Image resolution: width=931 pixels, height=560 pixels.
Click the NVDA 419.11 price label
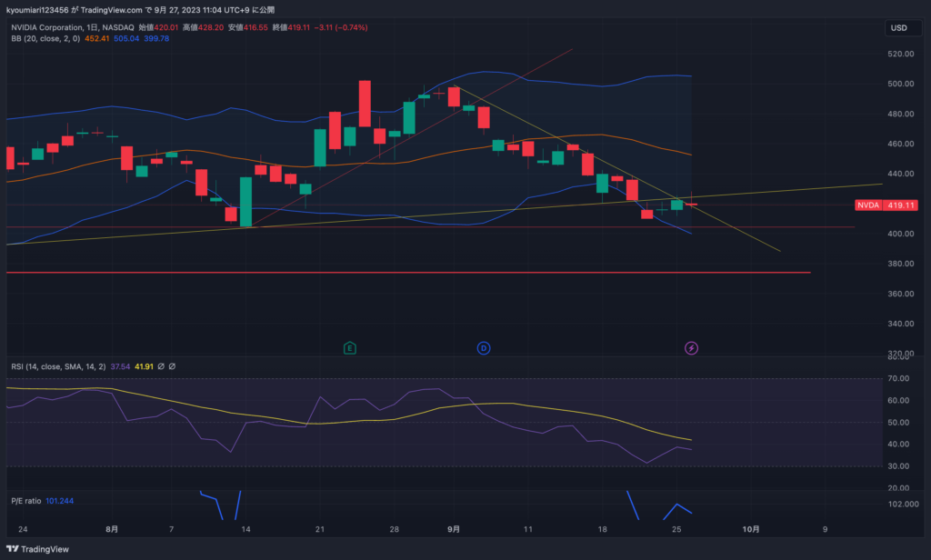pyautogui.click(x=886, y=205)
